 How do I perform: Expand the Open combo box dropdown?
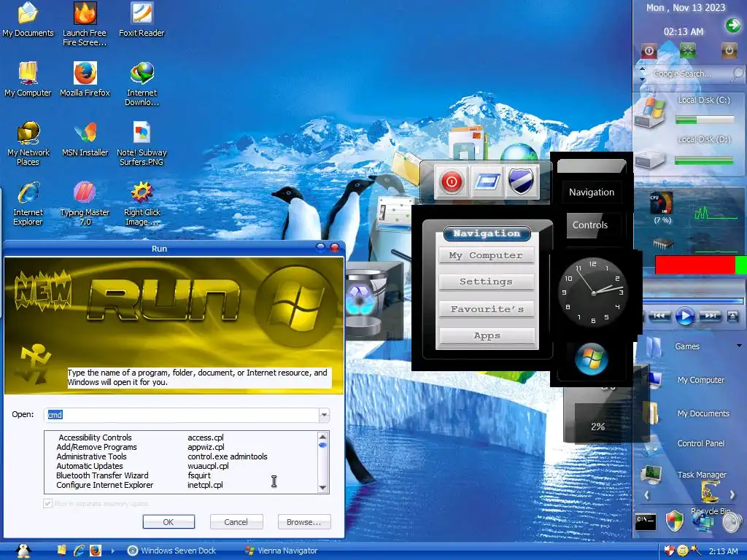[324, 415]
